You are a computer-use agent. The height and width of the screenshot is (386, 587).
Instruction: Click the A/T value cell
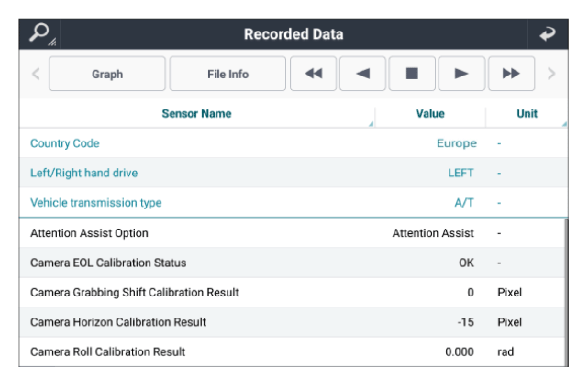coord(464,203)
